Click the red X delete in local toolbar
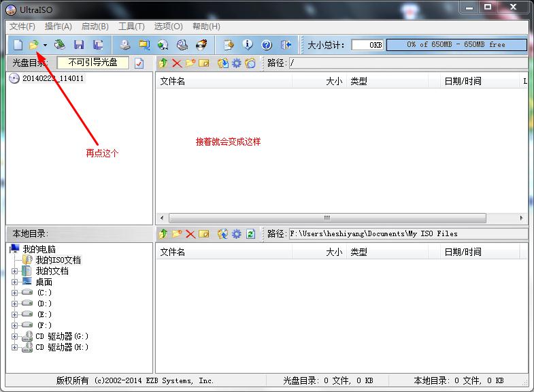Viewport: 534px width, 392px height. [190, 233]
